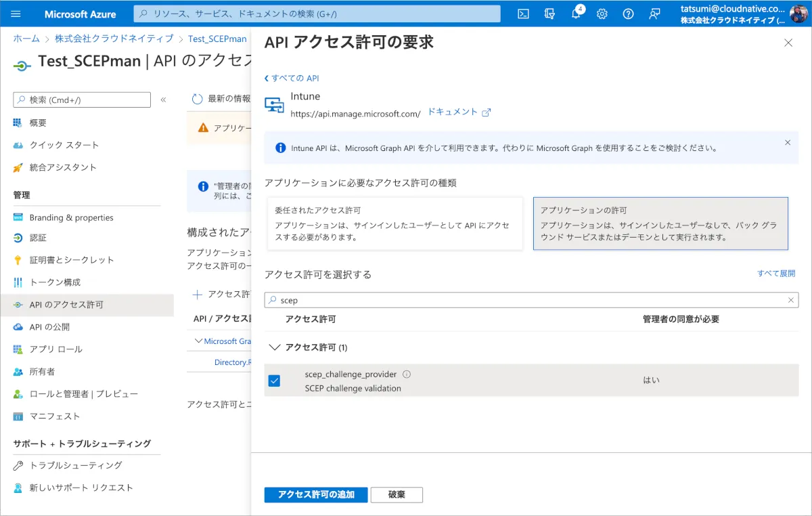Focus the top resource search box
The image size is (812, 516).
tap(317, 14)
